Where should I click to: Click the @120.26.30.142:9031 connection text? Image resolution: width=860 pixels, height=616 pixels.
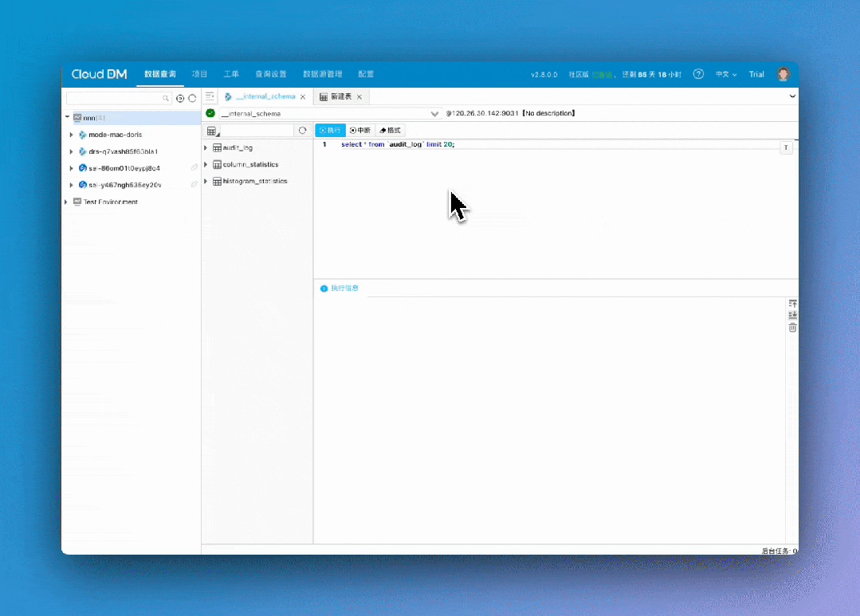(482, 113)
